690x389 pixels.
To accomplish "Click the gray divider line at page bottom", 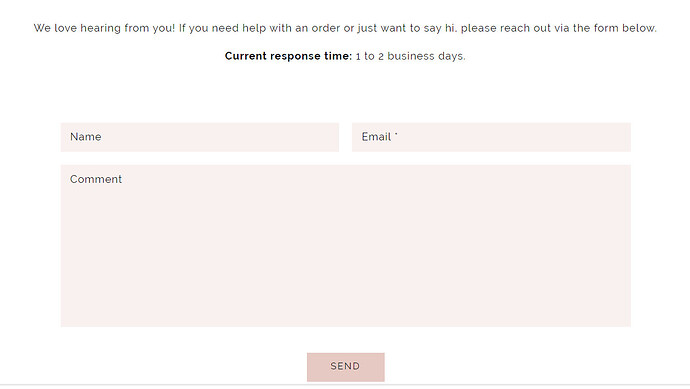I will (x=345, y=385).
